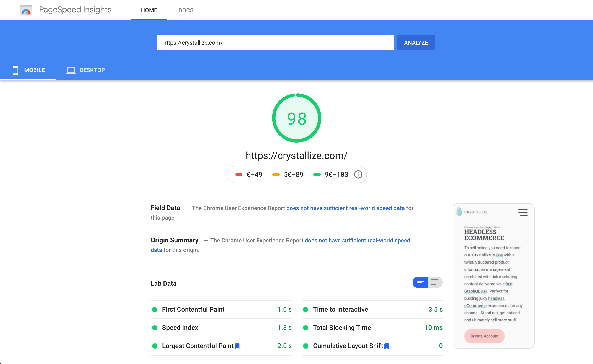The height and width of the screenshot is (364, 593).
Task: Open the HOME tab
Action: point(149,10)
